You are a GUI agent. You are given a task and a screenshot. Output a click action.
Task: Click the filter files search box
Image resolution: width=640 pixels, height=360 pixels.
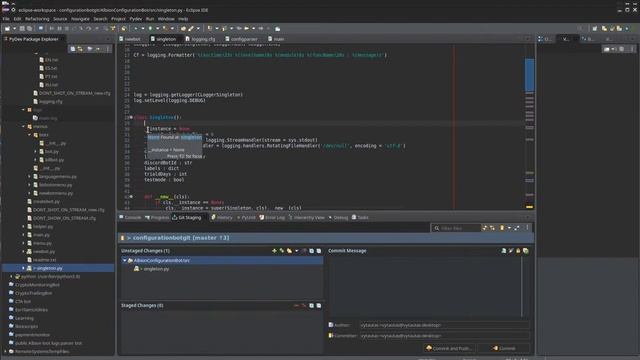456,228
